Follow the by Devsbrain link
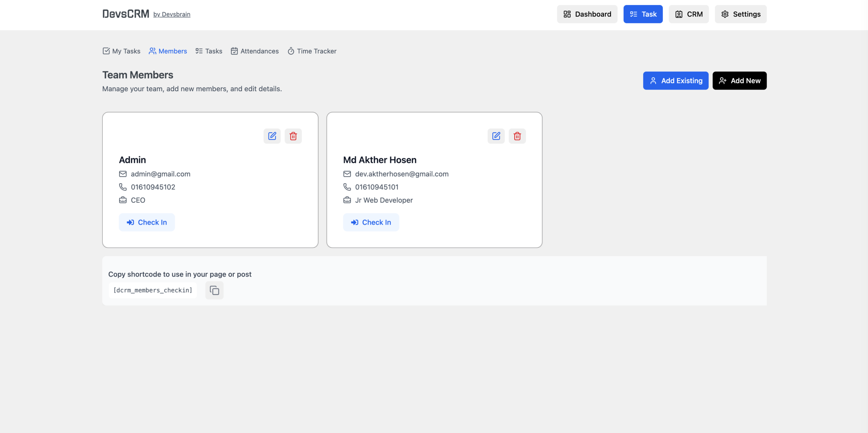The height and width of the screenshot is (433, 868). point(172,14)
